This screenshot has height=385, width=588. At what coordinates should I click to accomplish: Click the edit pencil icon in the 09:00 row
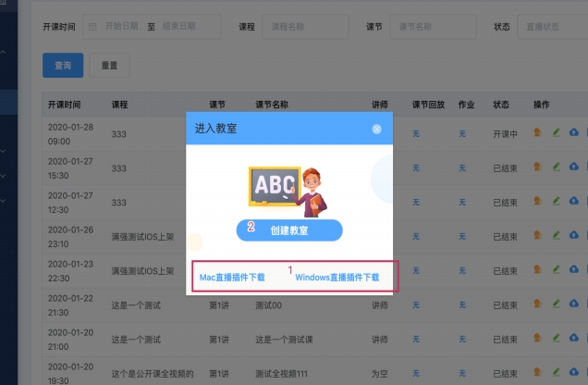[557, 132]
